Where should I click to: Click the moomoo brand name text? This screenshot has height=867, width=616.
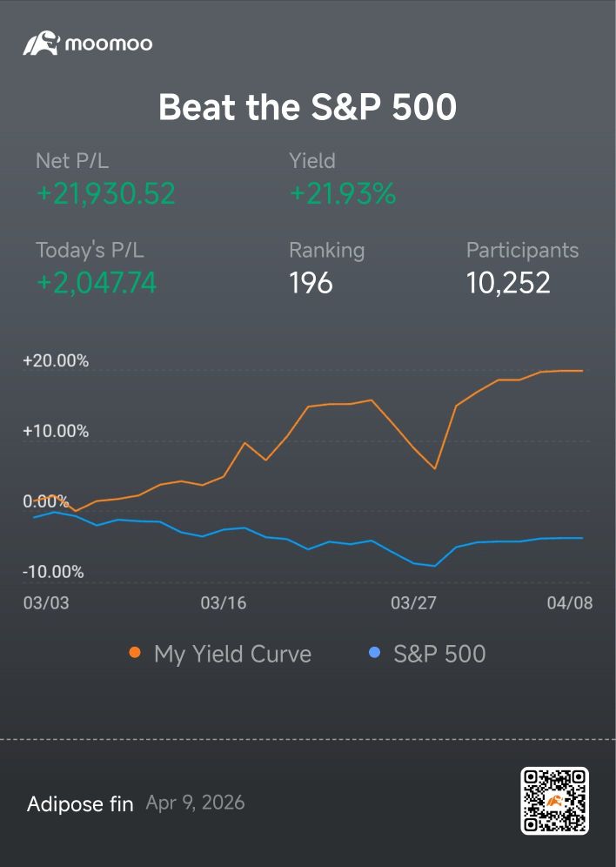[x=109, y=44]
